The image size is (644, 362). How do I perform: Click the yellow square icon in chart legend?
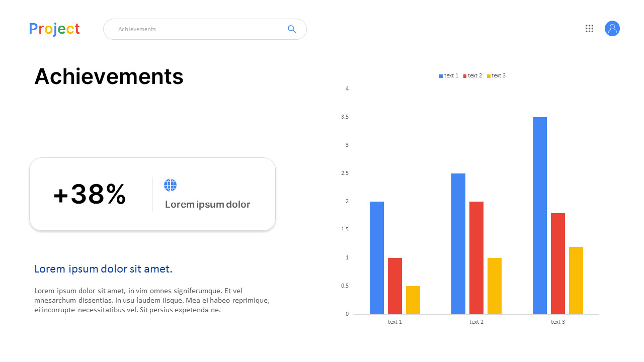coord(489,75)
